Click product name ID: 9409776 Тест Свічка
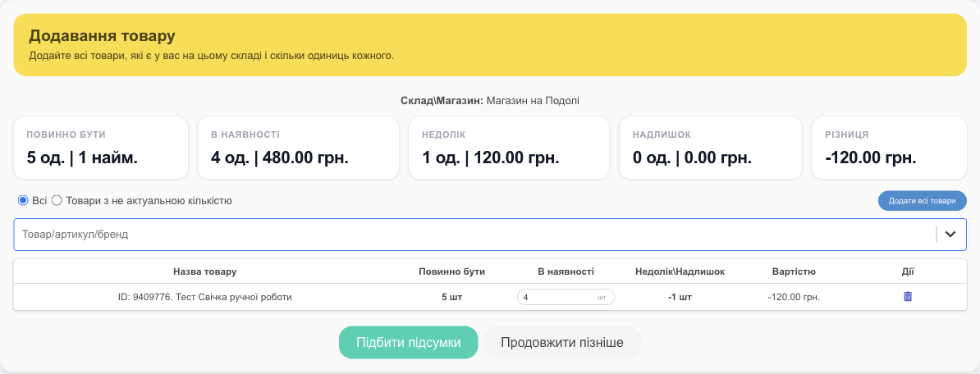This screenshot has width=980, height=374. [205, 297]
